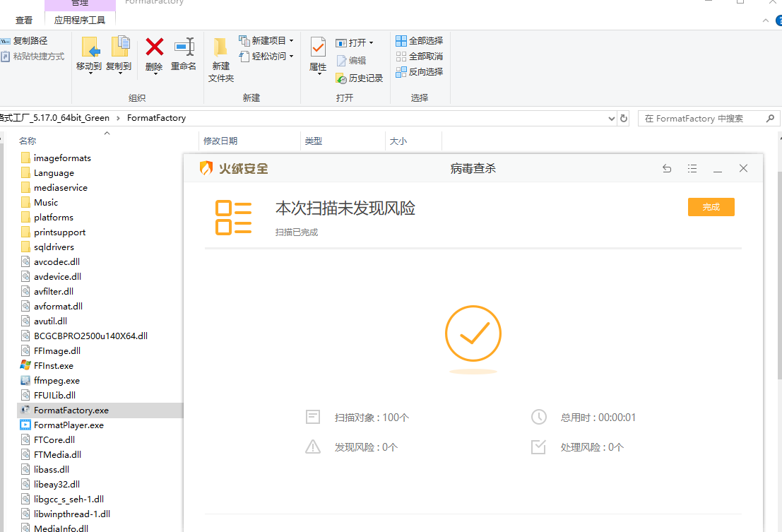Sort by the 修改日期 column header

220,141
